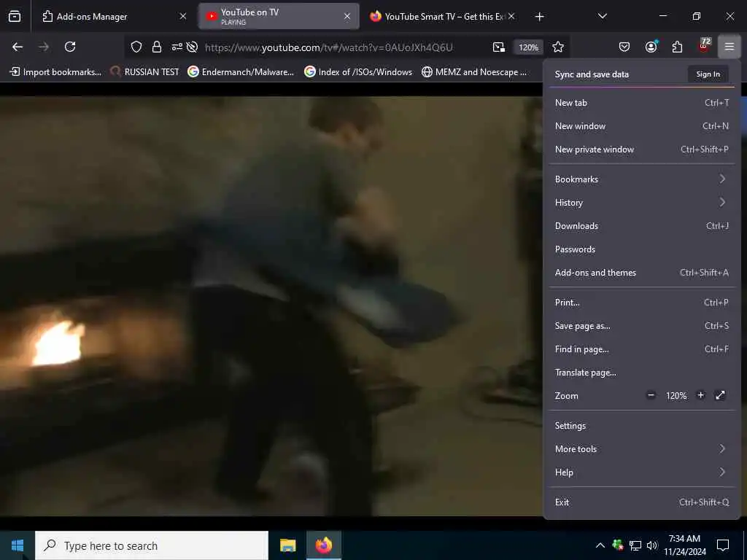Viewport: 747px width, 560px height.
Task: Expand the More tools submenu
Action: click(x=642, y=449)
